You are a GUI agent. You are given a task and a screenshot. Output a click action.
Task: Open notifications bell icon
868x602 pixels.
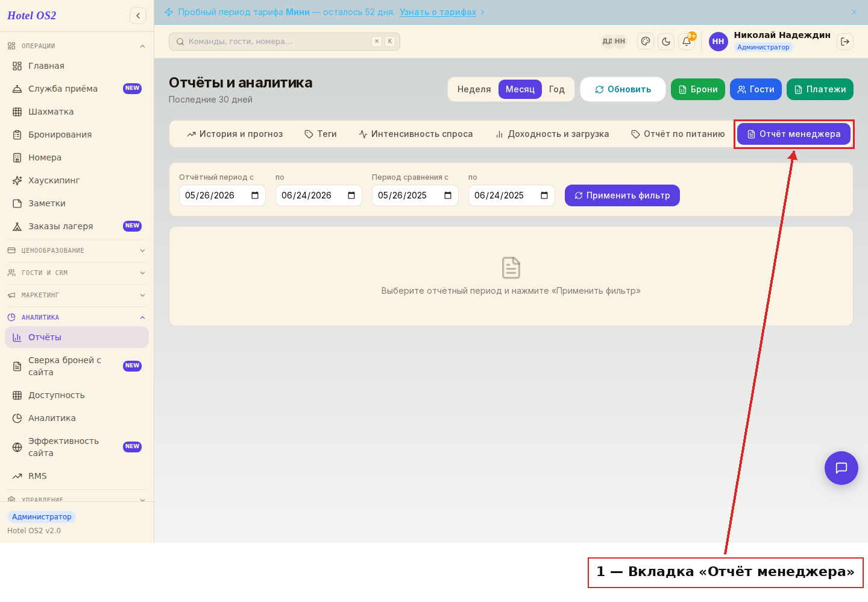tap(687, 42)
